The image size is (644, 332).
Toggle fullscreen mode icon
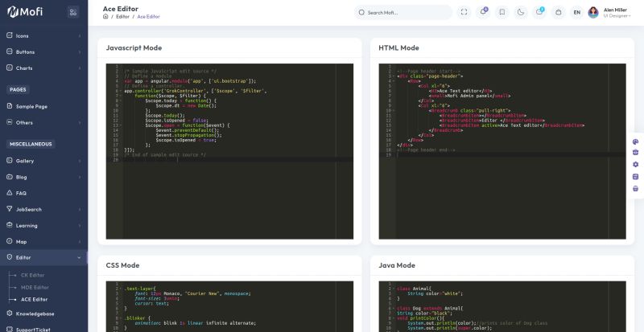pyautogui.click(x=464, y=12)
